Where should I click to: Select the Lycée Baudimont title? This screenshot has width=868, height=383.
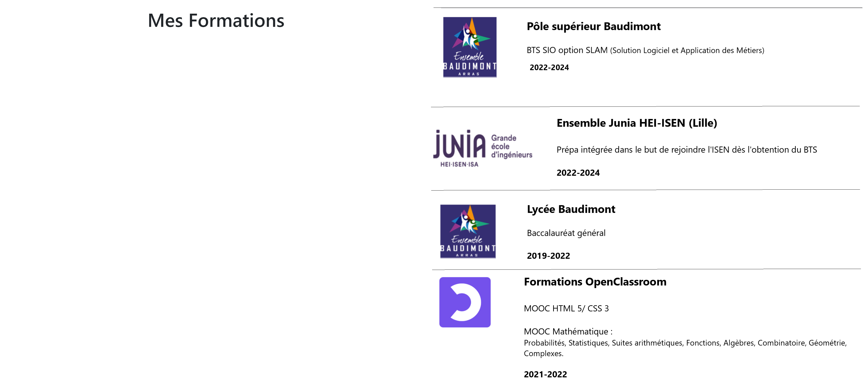571,209
